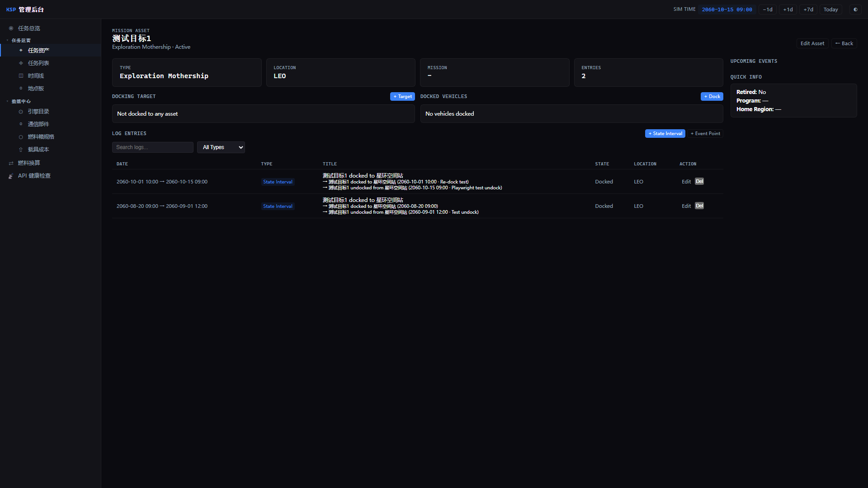
Task: Click the DATE column header
Action: pos(122,164)
